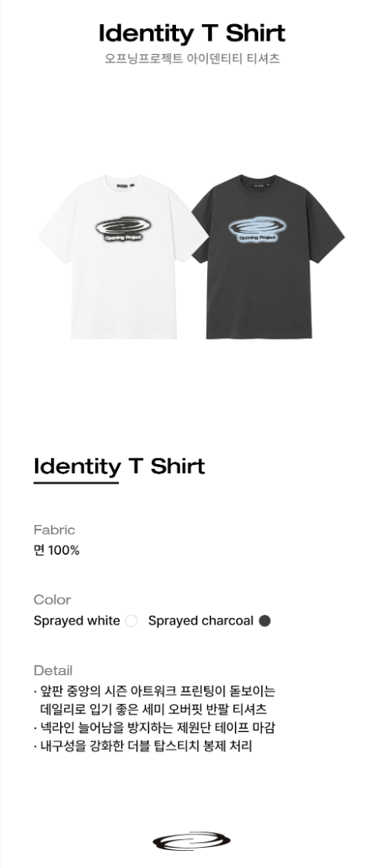Image resolution: width=366 pixels, height=868 pixels.
Task: Click the neck label on white shirt
Action: pos(121,179)
